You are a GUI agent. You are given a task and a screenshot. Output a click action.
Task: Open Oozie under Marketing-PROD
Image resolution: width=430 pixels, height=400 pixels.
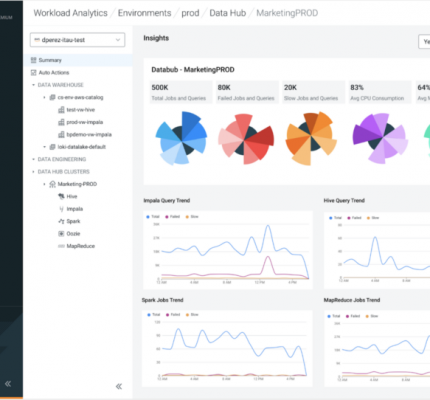73,234
